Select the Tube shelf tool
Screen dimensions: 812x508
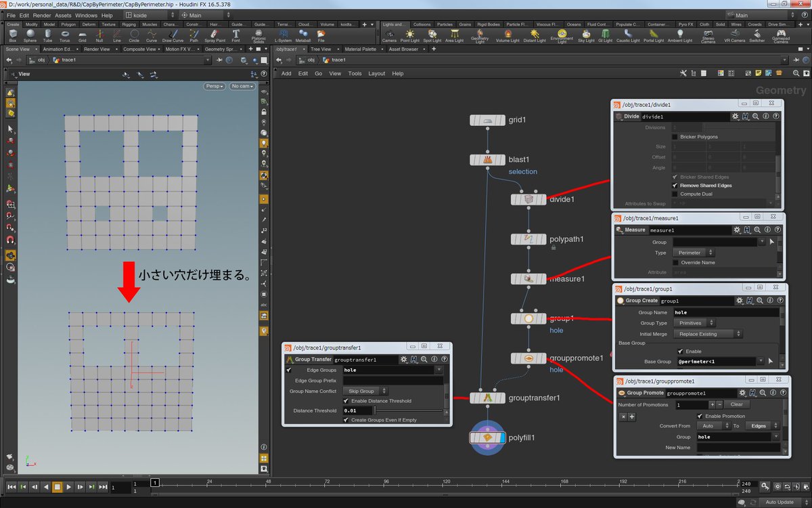point(47,35)
